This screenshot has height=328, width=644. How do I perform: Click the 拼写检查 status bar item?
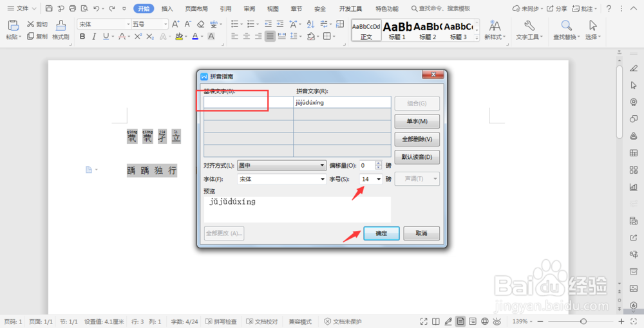(221, 322)
